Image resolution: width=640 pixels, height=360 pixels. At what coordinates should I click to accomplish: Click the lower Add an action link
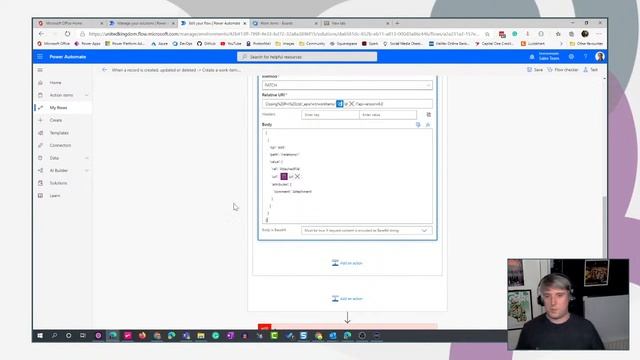point(347,299)
